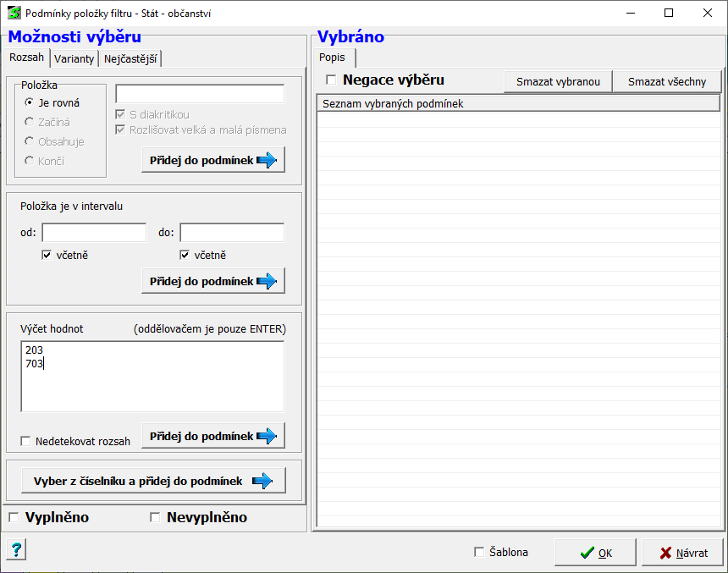The height and width of the screenshot is (573, 728).
Task: Select the Je rovná radio button
Action: [x=30, y=102]
